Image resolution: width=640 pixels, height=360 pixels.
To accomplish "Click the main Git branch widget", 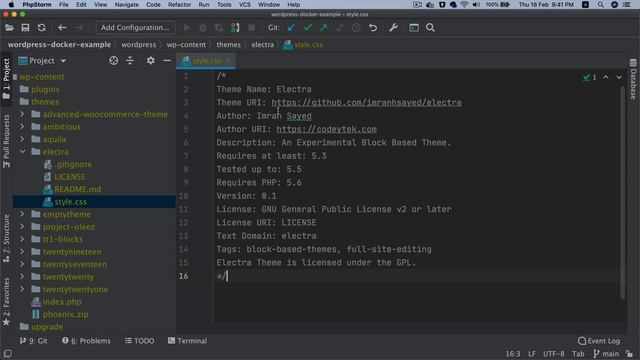I will point(606,354).
